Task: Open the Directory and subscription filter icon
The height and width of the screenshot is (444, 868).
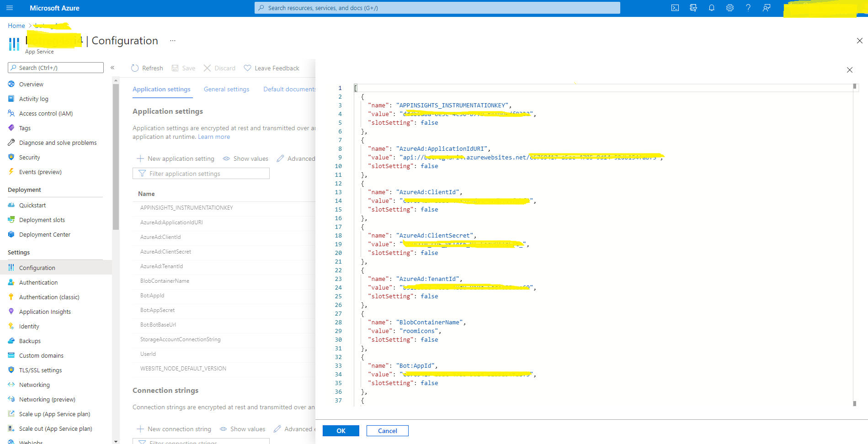Action: 693,8
